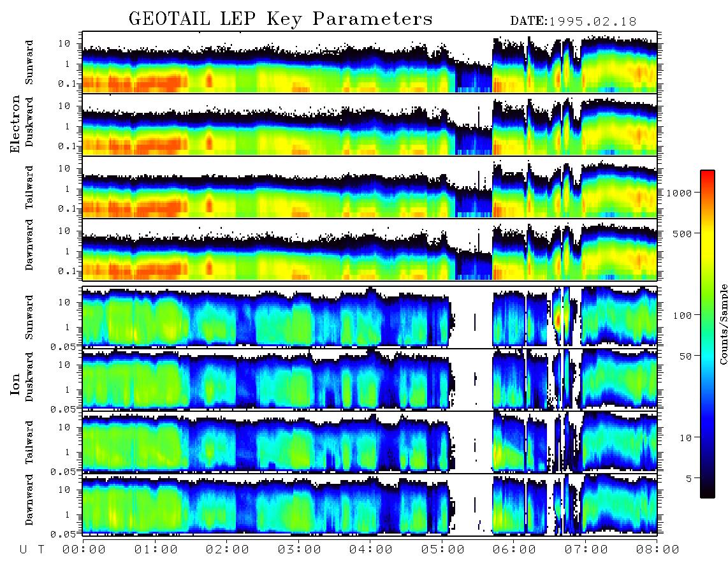Click the 07:00 time axis tick
The width and height of the screenshot is (728, 561).
[x=586, y=550]
